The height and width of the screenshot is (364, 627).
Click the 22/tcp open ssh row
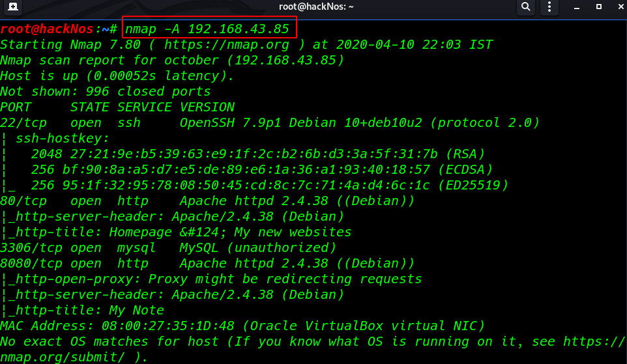point(270,122)
